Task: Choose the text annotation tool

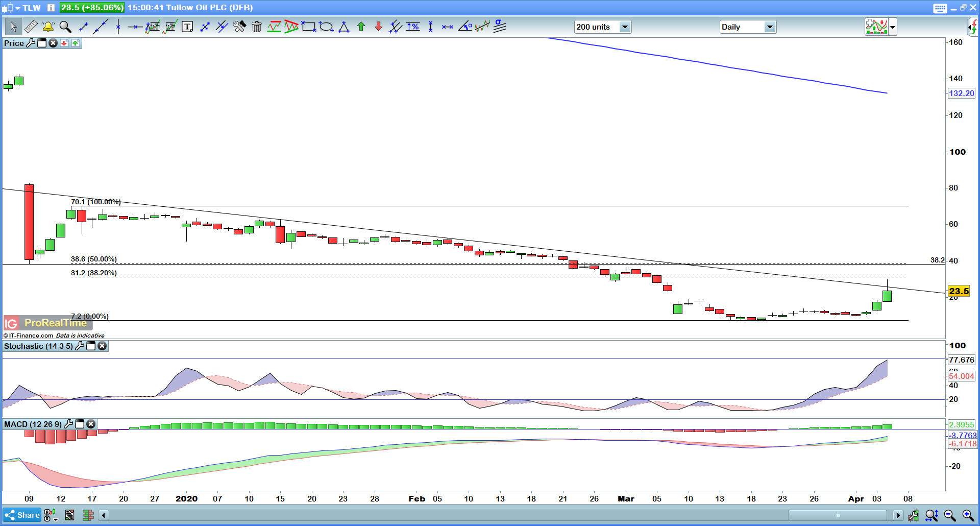Action: click(187, 27)
